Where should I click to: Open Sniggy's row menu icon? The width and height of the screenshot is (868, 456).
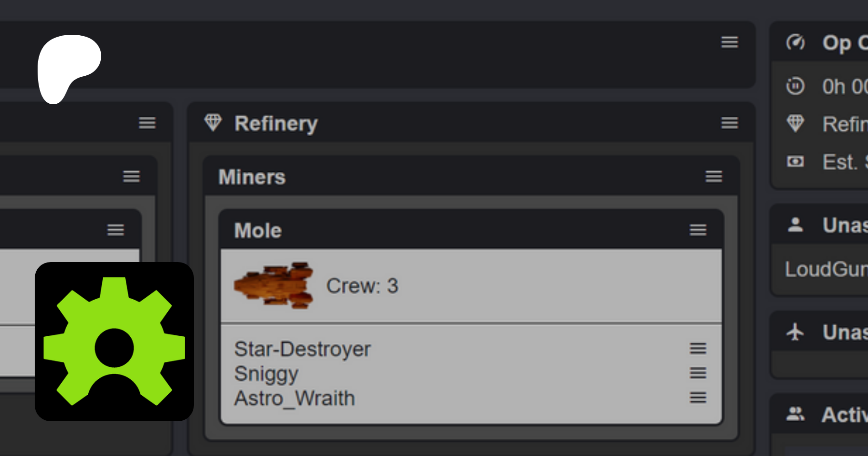point(698,373)
